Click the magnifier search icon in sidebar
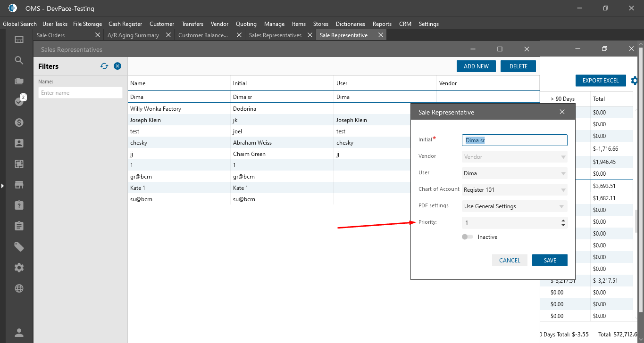Viewport: 644px width, 343px height. click(19, 60)
